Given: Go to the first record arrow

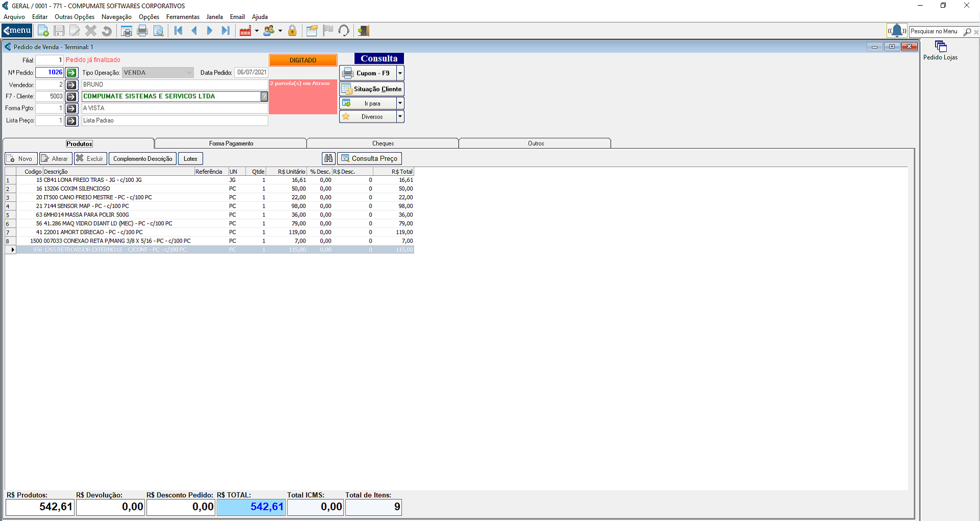Looking at the screenshot, I should coord(178,31).
